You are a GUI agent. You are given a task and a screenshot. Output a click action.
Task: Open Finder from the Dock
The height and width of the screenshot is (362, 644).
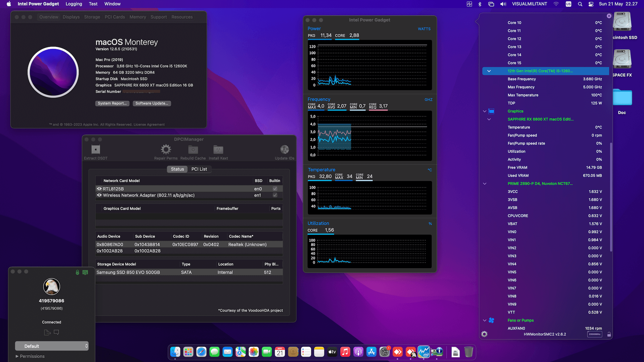175,352
